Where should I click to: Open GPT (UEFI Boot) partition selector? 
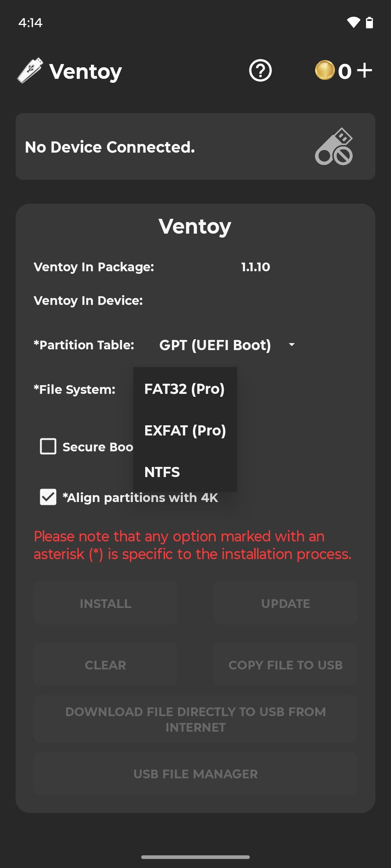pyautogui.click(x=215, y=345)
